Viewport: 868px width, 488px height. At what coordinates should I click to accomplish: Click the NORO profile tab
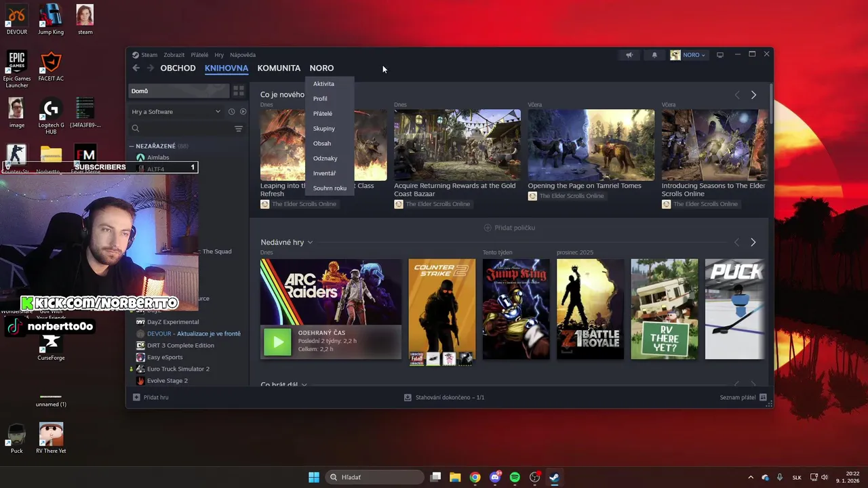click(321, 68)
